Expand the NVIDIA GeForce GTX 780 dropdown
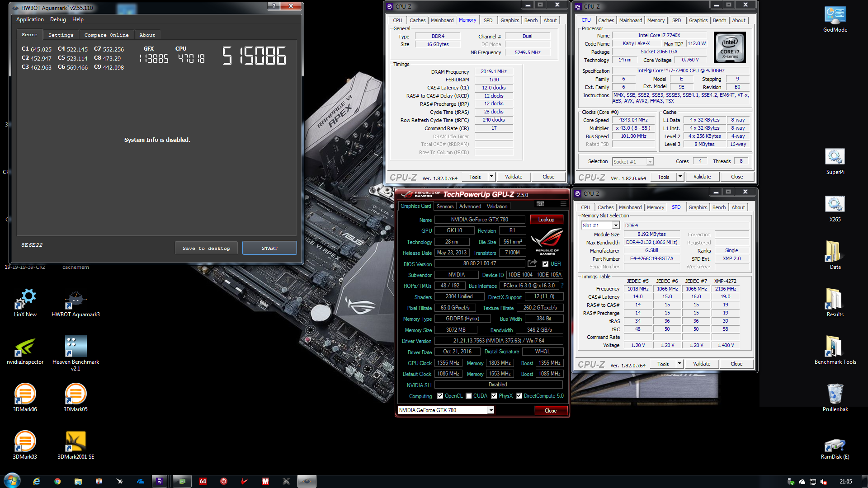The image size is (868, 488). tap(491, 410)
